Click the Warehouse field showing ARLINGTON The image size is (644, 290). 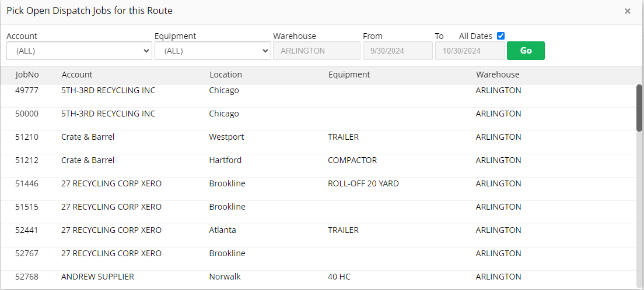317,51
